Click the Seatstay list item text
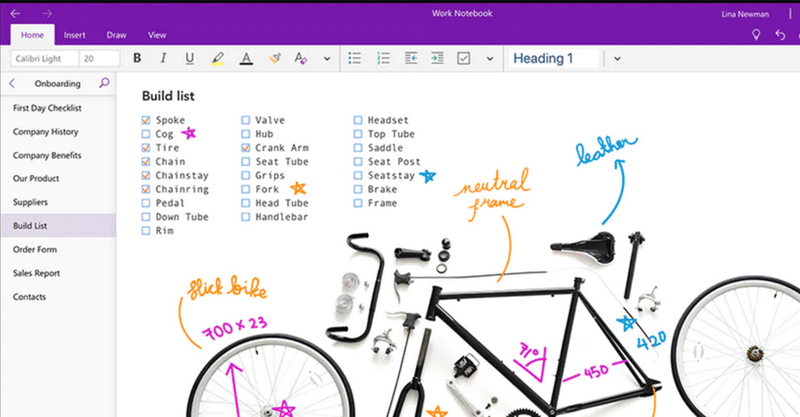 (x=391, y=175)
